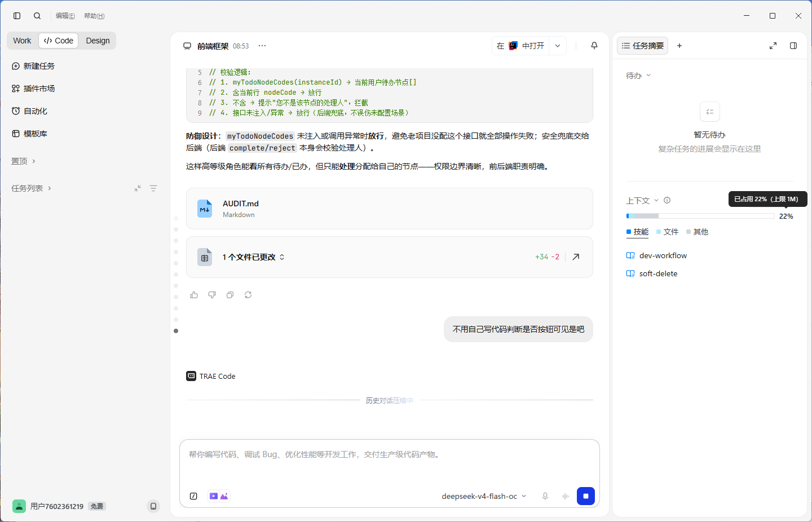Open the file changes in external view arrow
This screenshot has width=812, height=522.
point(576,257)
